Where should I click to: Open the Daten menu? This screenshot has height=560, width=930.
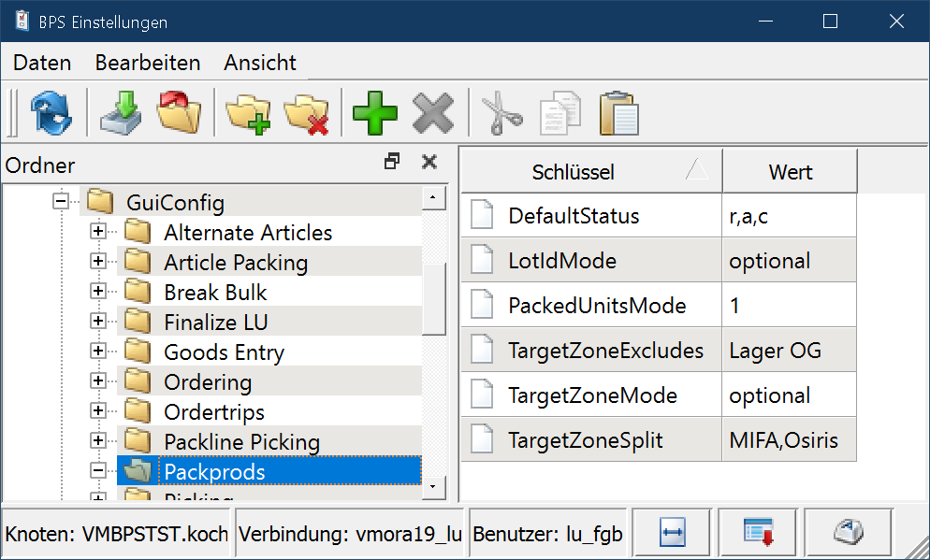[x=42, y=63]
